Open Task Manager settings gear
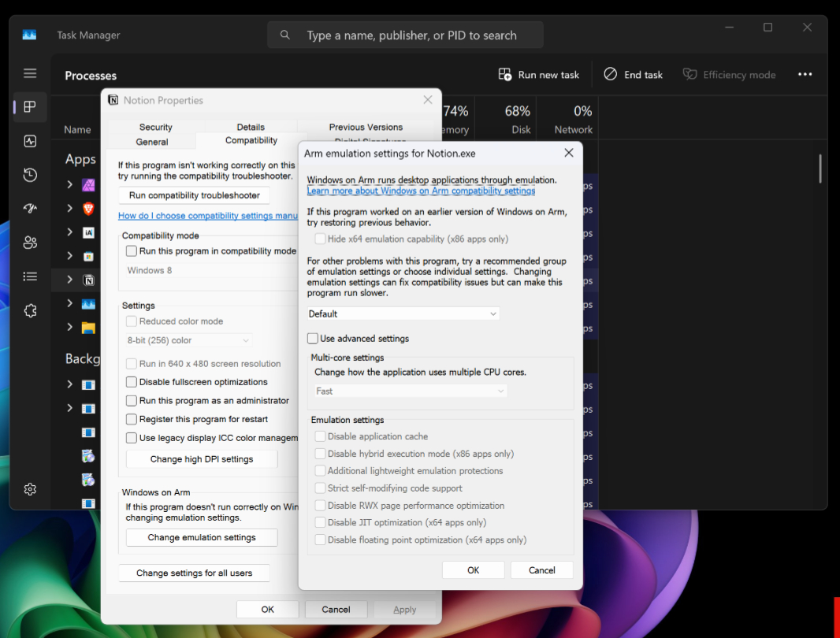The height and width of the screenshot is (638, 840). [30, 489]
